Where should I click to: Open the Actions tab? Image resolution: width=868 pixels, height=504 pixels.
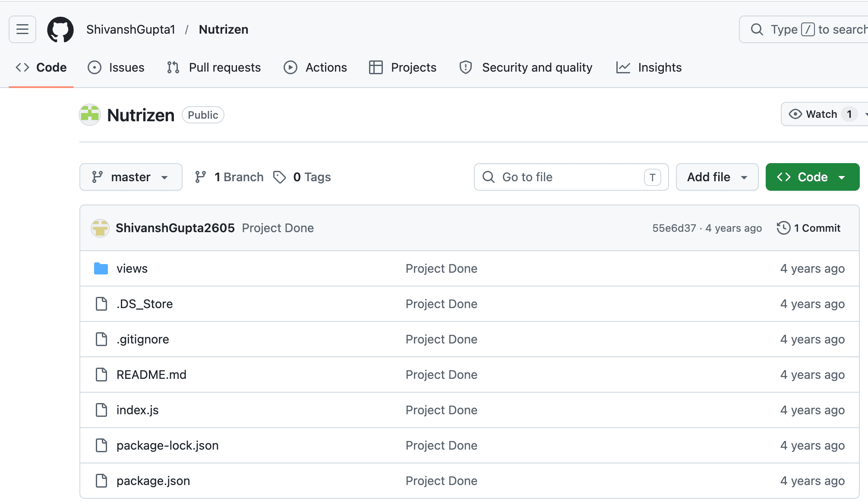pos(316,67)
